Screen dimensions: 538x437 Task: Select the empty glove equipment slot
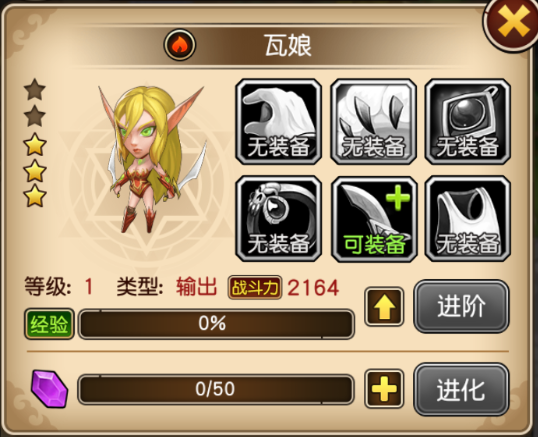[x=278, y=121]
